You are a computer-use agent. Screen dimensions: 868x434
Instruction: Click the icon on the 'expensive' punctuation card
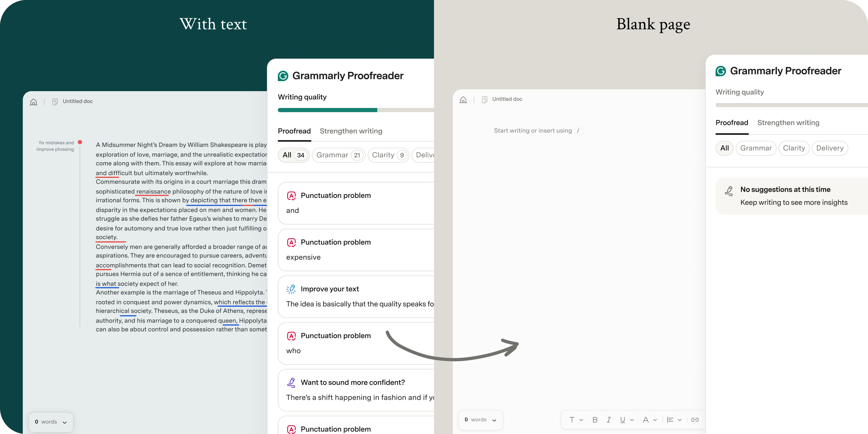click(x=291, y=242)
